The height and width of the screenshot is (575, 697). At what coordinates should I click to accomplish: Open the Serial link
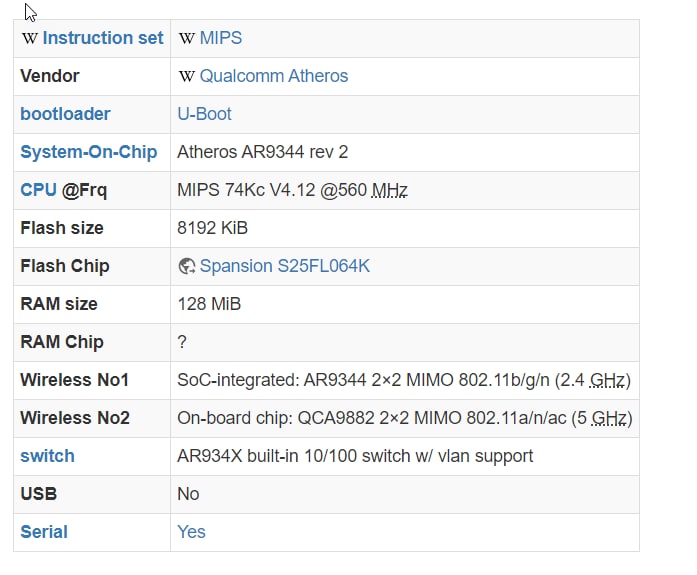tap(44, 532)
